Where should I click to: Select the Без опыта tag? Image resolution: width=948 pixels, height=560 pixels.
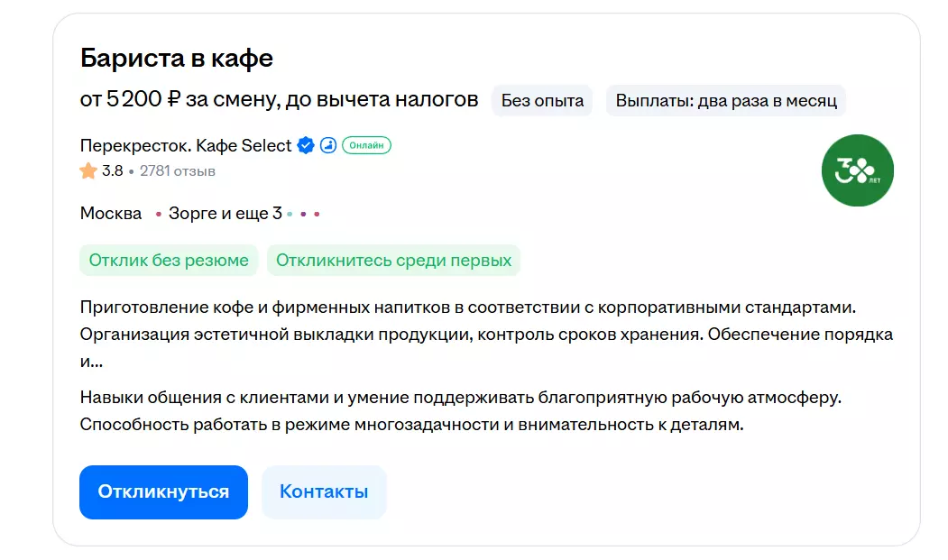point(542,100)
